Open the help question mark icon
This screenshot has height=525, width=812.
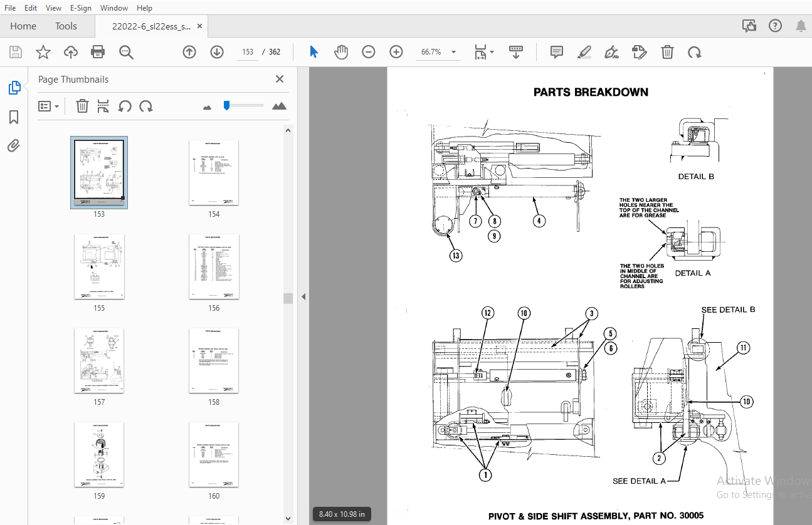pyautogui.click(x=776, y=26)
